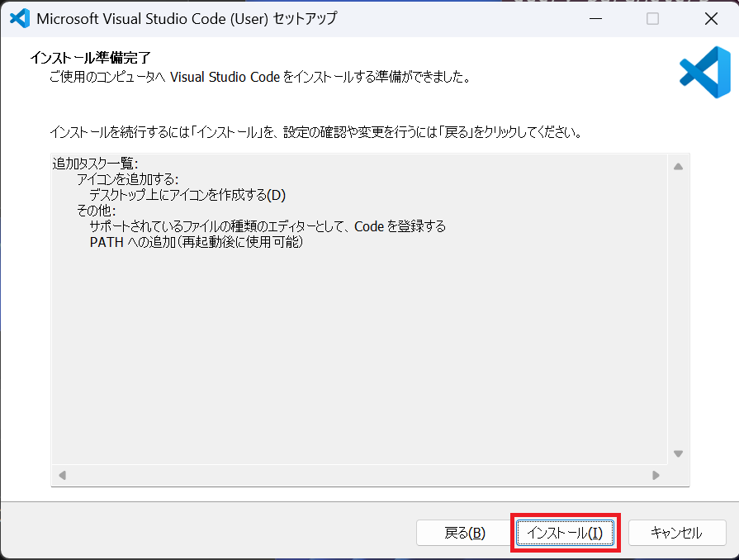Close the setup window with X
739x560 pixels.
[709, 19]
